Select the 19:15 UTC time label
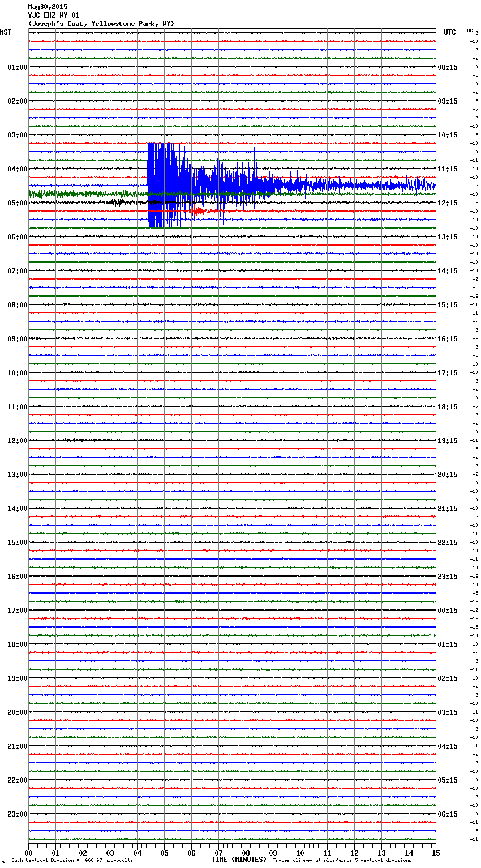Viewport: 481px width, 868px height. [x=448, y=441]
